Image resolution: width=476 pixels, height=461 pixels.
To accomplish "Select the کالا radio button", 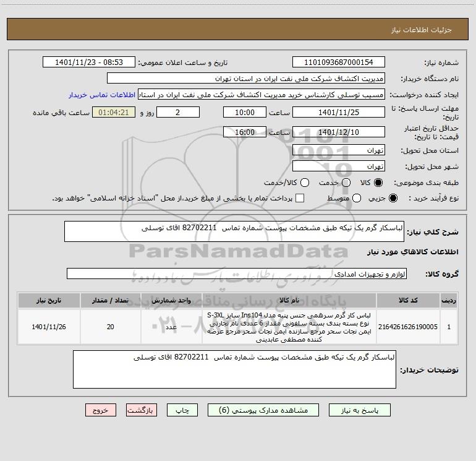I will 378,183.
